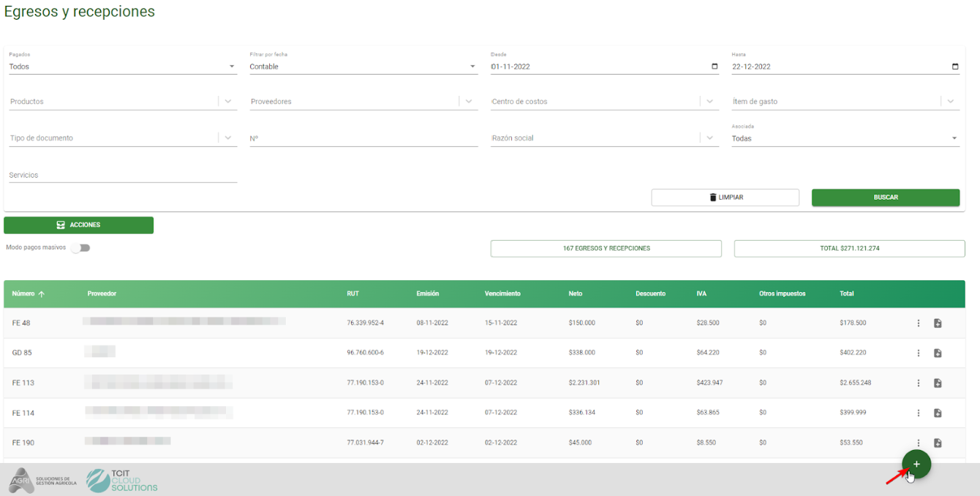
Task: Sort table by Vencimiento column header
Action: point(502,294)
